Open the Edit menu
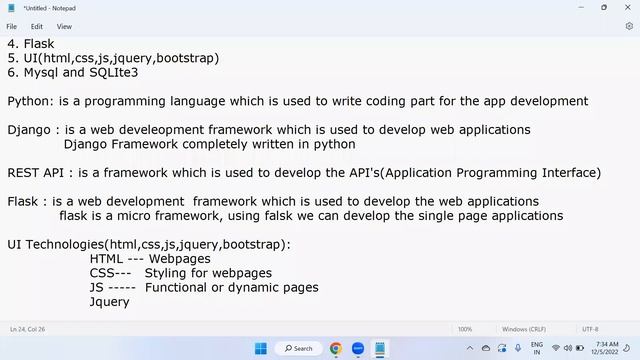The width and height of the screenshot is (640, 360). coord(37,27)
